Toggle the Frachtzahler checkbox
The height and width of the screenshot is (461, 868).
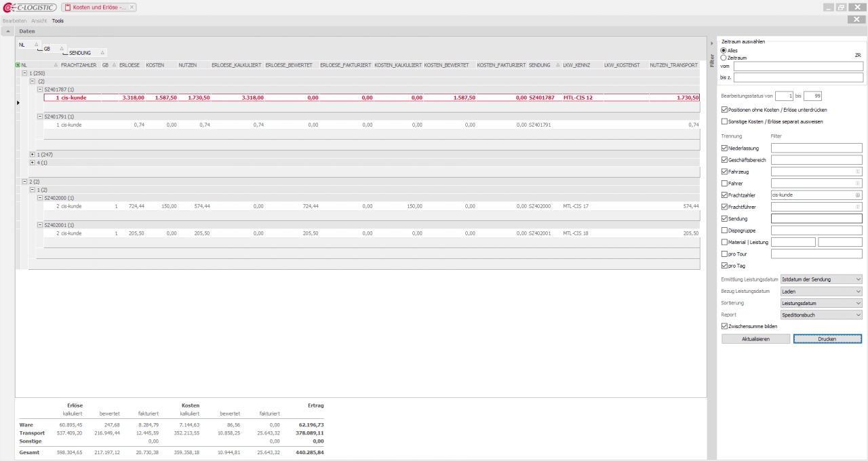724,195
